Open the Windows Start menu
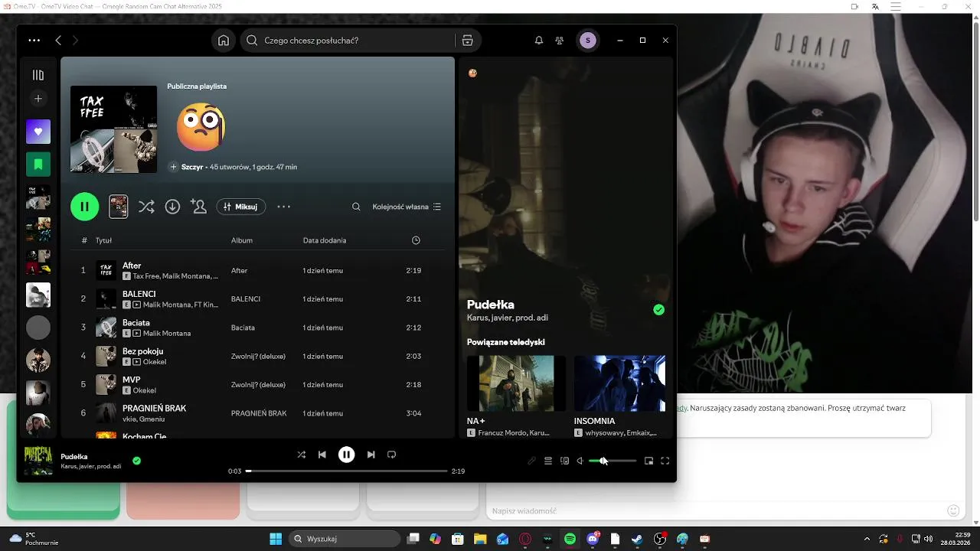 coord(276,539)
